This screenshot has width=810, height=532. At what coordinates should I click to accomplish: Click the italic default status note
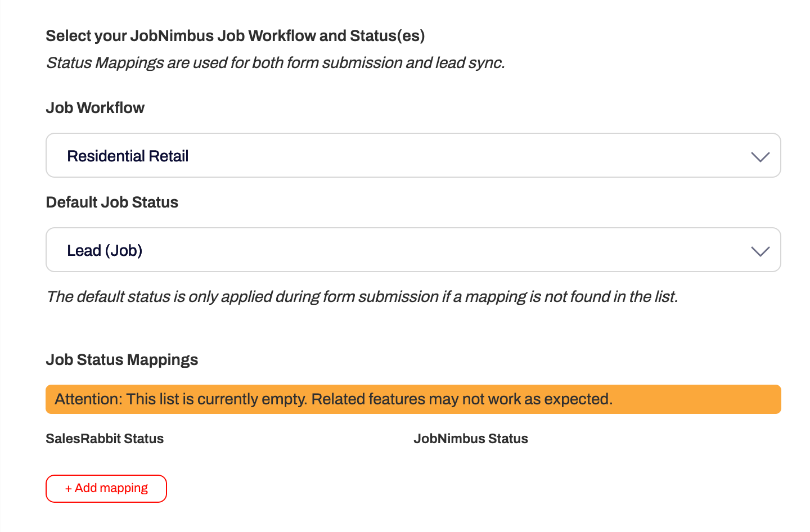coord(362,297)
